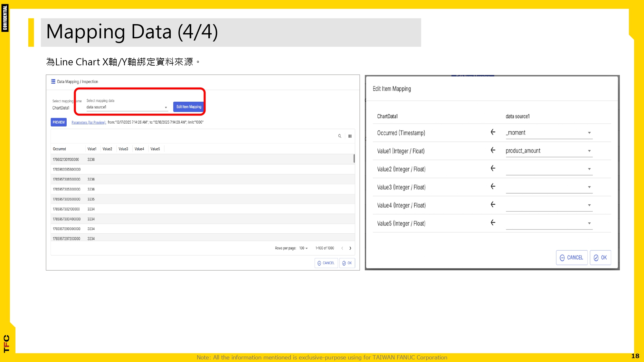Click OK in the Edit Item Mapping dialog
644x362 pixels.
click(x=600, y=257)
